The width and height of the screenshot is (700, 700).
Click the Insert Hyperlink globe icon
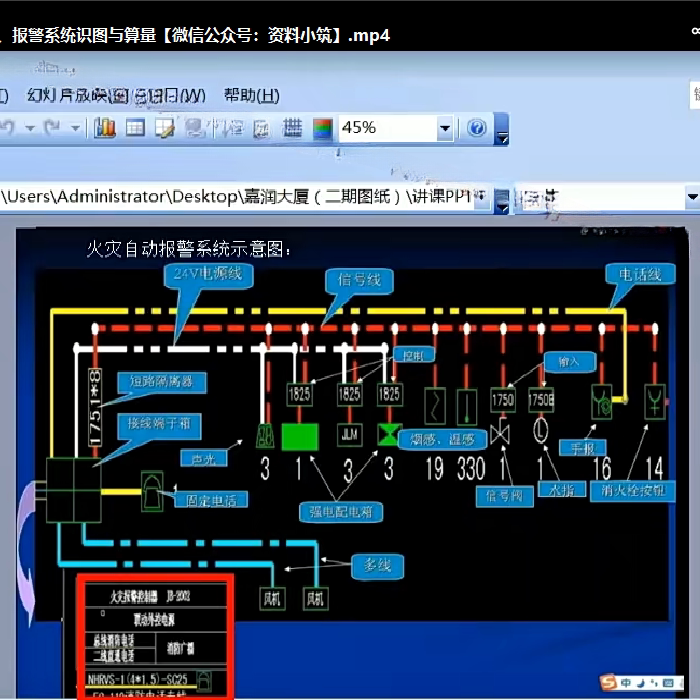click(x=195, y=128)
